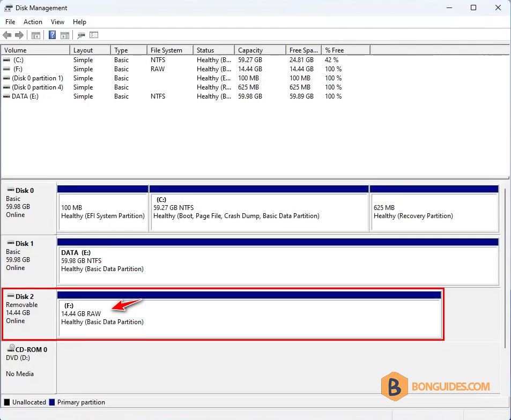Click the CD-ROM 0 disc icon

tap(11, 348)
